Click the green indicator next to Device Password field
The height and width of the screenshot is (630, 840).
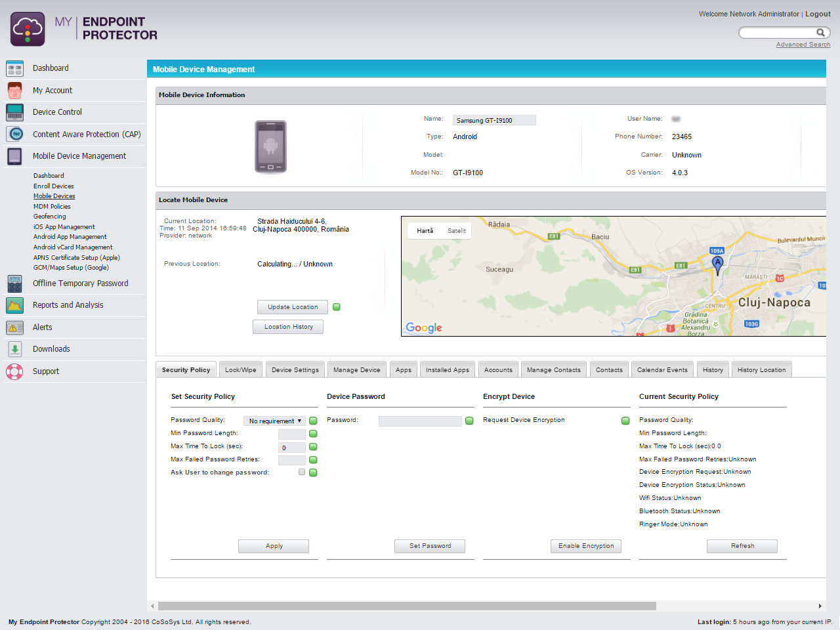point(469,421)
